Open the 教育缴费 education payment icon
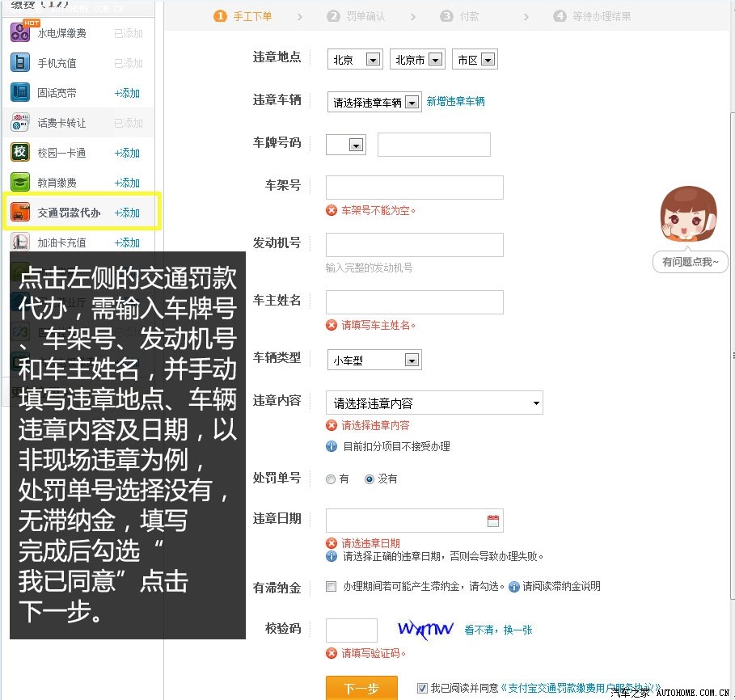Viewport: 735px width, 700px height. click(20, 182)
